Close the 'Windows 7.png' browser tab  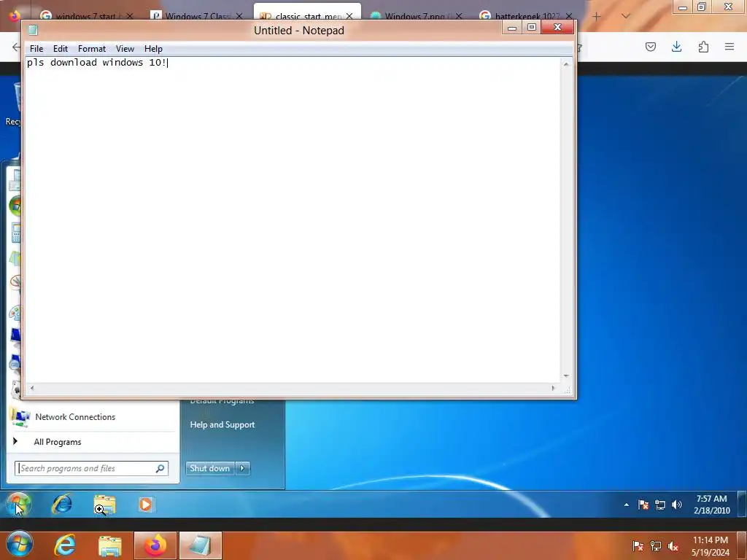click(x=459, y=16)
